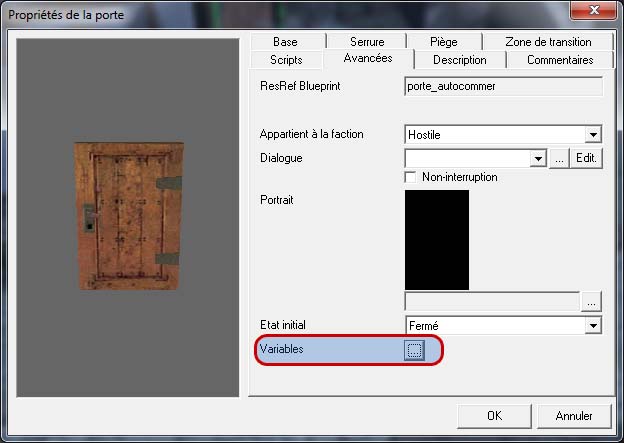Open the Description tab

[459, 60]
